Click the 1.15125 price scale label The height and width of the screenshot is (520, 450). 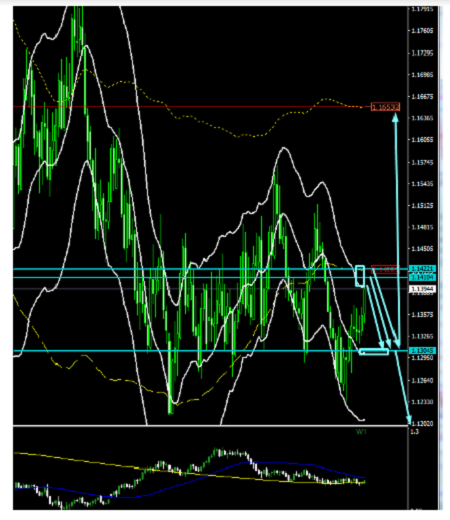coord(422,206)
